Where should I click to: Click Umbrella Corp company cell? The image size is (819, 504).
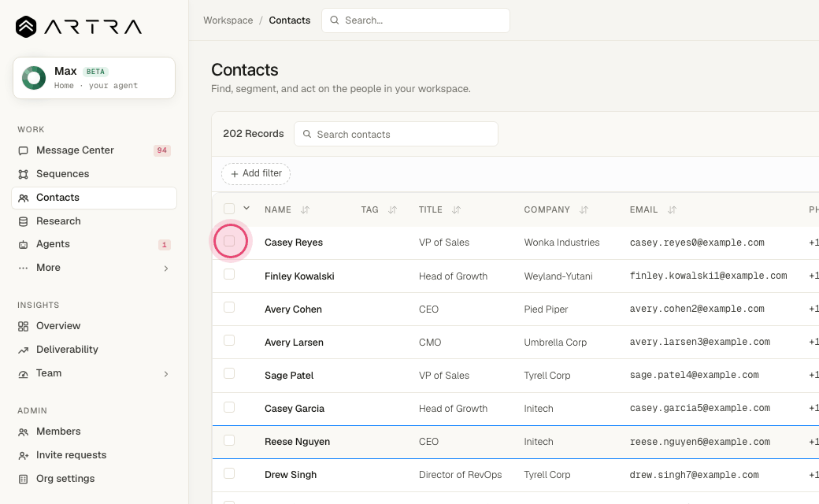[555, 343]
